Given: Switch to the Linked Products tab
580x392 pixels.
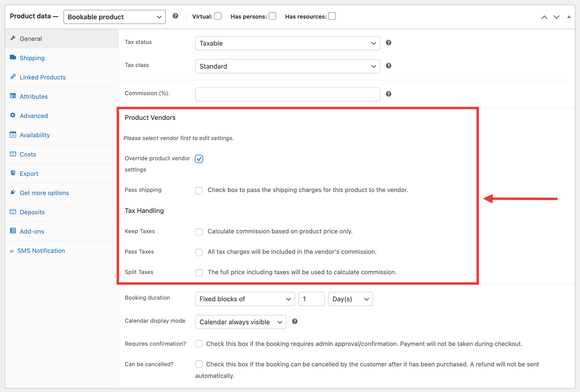Looking at the screenshot, I should pos(43,77).
